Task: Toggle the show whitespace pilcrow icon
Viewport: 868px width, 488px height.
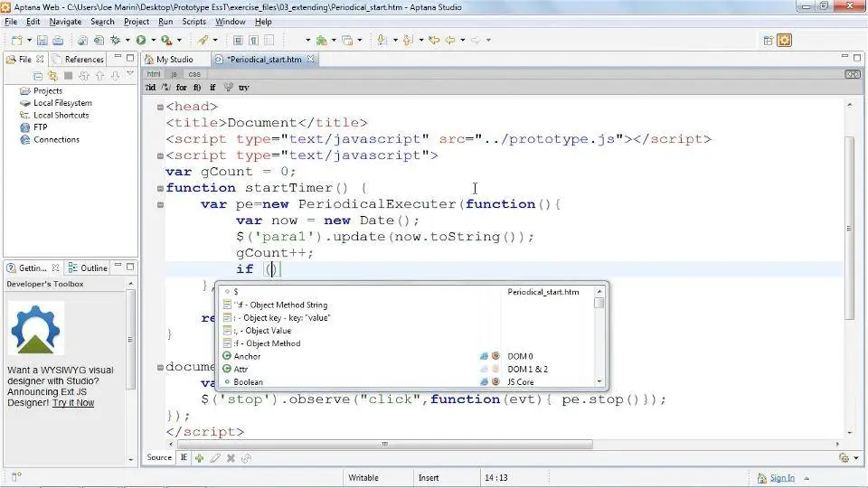Action: [253, 41]
